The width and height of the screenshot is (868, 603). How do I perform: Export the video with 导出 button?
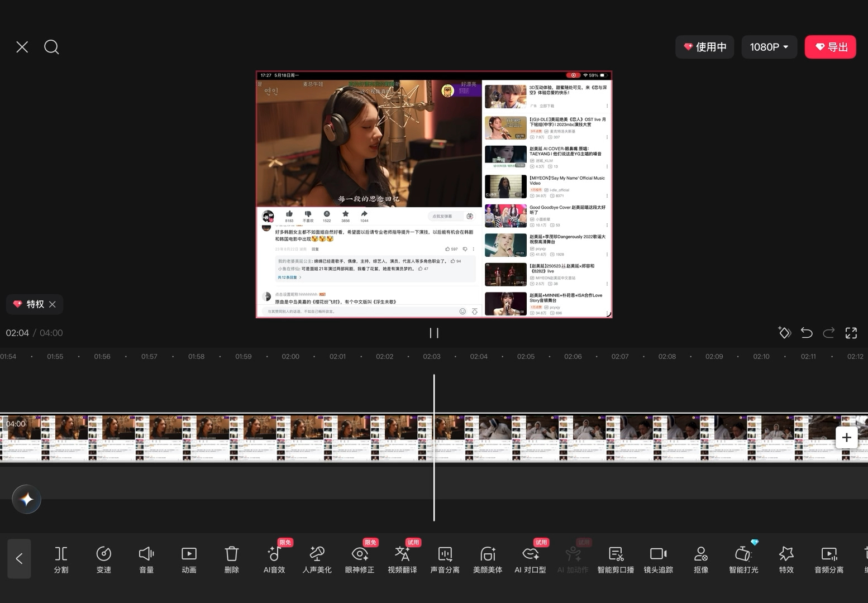click(831, 47)
